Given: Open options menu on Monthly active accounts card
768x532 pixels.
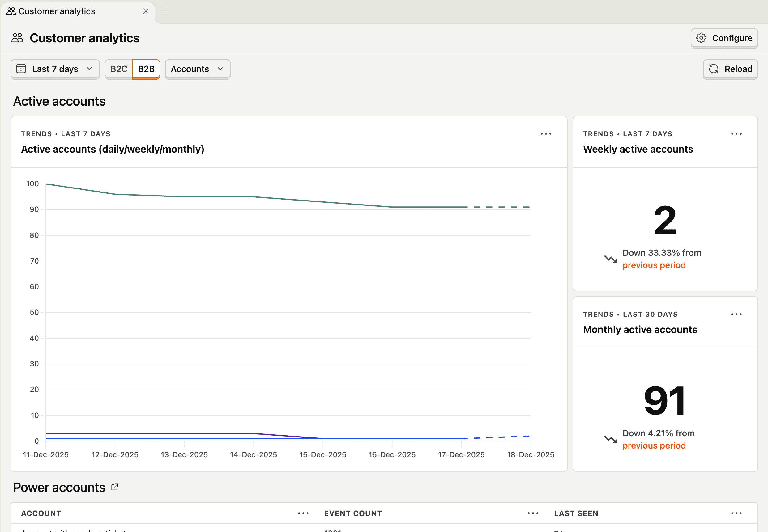Looking at the screenshot, I should click(x=736, y=314).
